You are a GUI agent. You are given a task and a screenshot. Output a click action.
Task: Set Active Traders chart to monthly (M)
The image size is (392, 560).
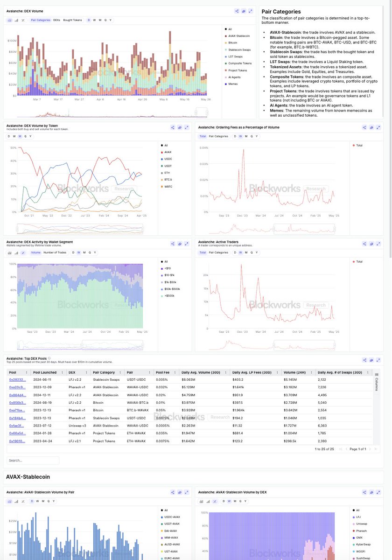click(x=246, y=252)
